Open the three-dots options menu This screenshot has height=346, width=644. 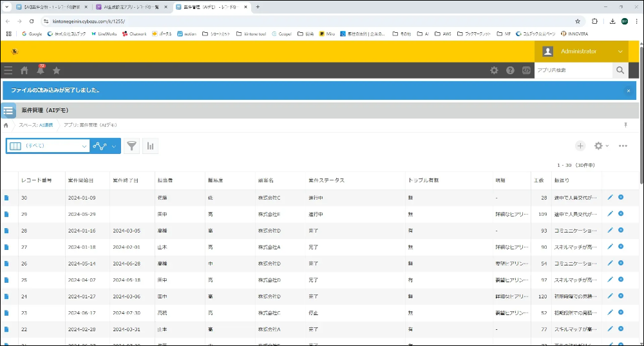(623, 146)
